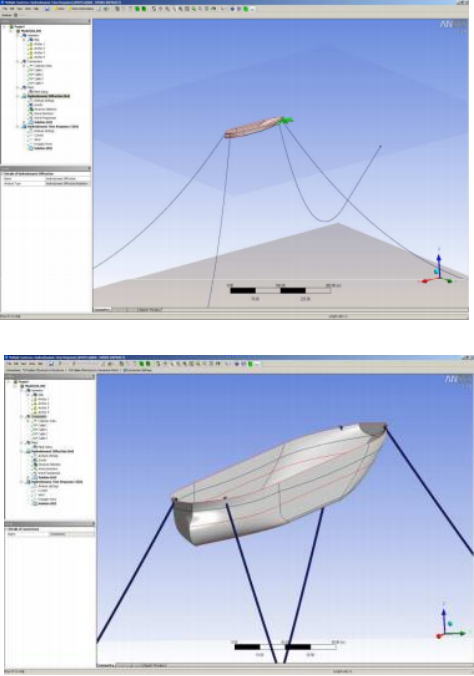Open the Help menu in the top window
The image size is (474, 676).
click(x=36, y=9)
